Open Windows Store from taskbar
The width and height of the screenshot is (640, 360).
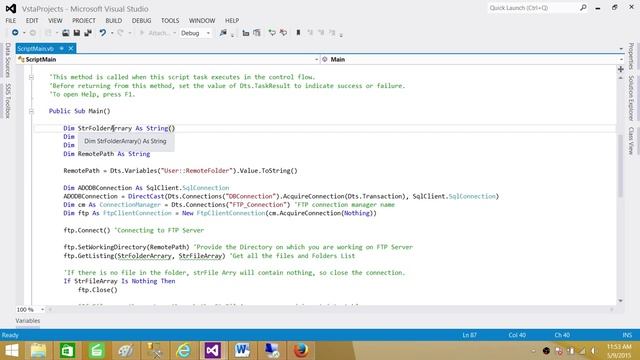tap(67, 351)
